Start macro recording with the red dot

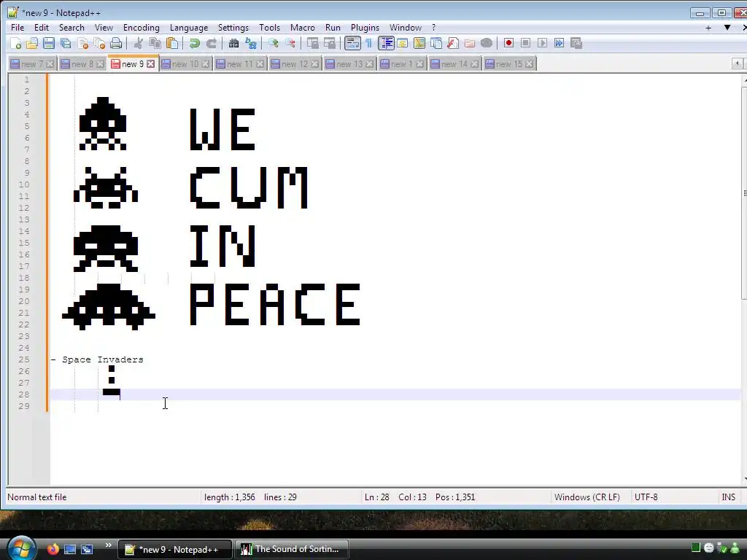(x=508, y=43)
